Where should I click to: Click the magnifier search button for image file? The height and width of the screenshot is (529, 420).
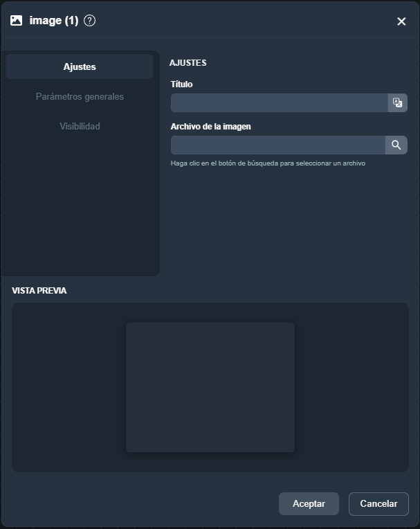396,145
